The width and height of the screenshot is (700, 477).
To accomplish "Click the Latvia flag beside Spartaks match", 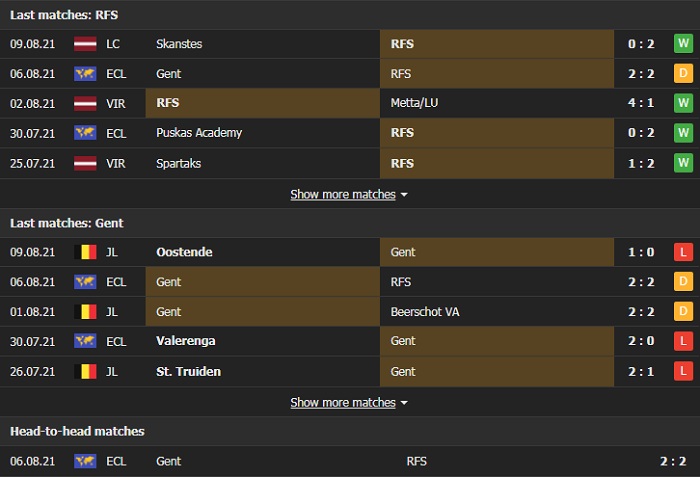I will [x=85, y=163].
